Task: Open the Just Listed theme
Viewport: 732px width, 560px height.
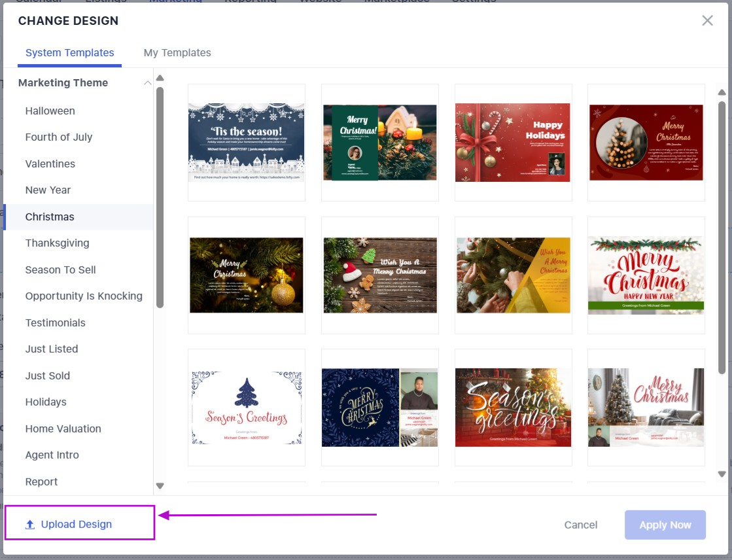Action: click(x=52, y=349)
